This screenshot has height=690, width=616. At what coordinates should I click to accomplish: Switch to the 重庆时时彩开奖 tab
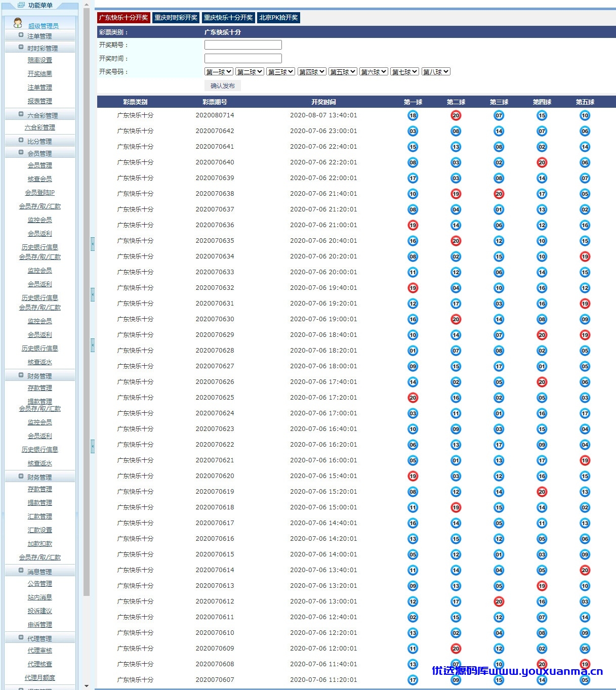coord(176,18)
